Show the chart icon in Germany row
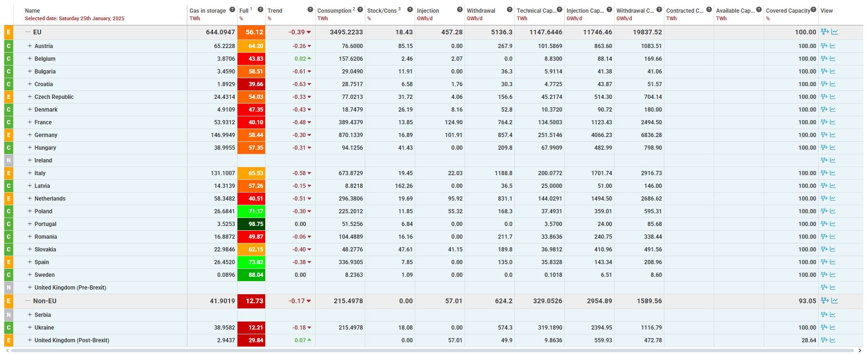 (833, 135)
